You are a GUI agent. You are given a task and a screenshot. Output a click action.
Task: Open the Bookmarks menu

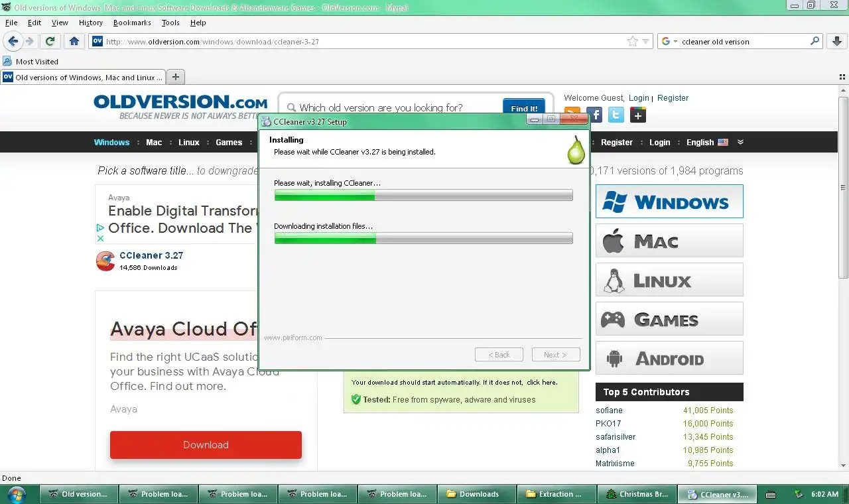coord(132,23)
